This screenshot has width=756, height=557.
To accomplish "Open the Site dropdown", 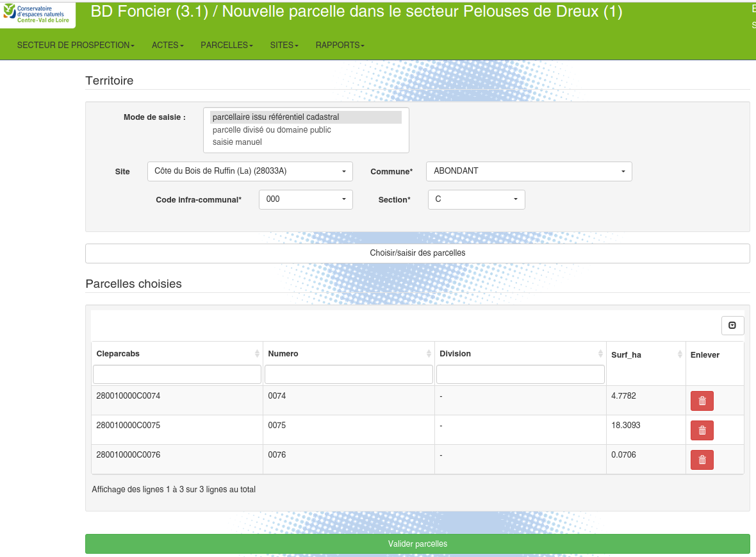I will pyautogui.click(x=250, y=172).
